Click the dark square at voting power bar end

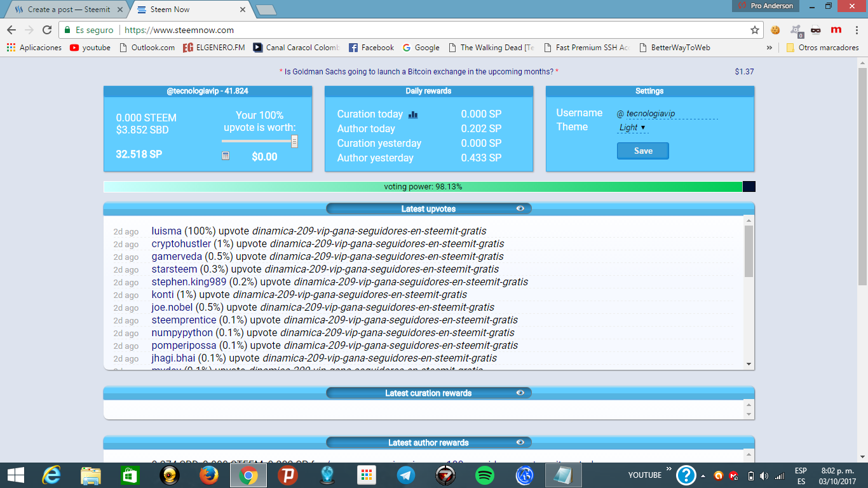(x=749, y=187)
